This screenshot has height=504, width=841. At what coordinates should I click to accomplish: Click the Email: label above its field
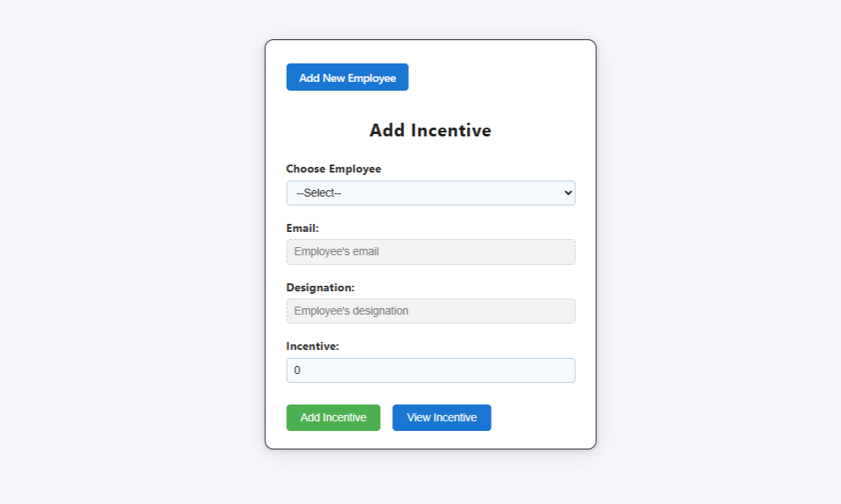point(303,228)
